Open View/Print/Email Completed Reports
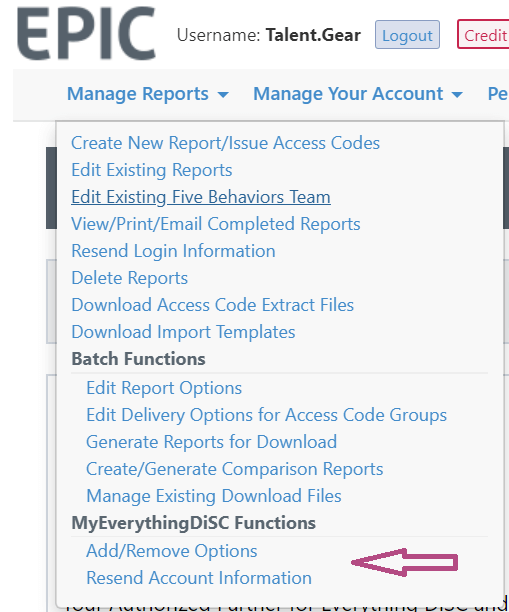 (x=215, y=224)
